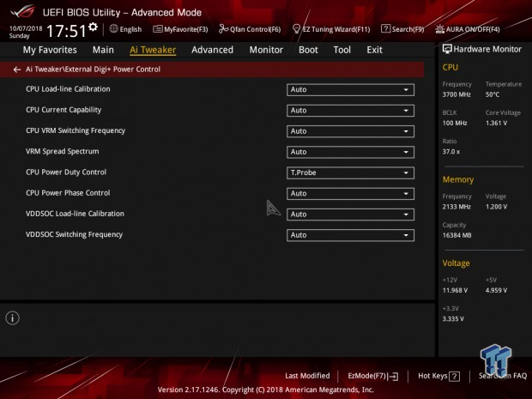Select the Ai Tweaker tab
532x399 pixels.
click(153, 50)
